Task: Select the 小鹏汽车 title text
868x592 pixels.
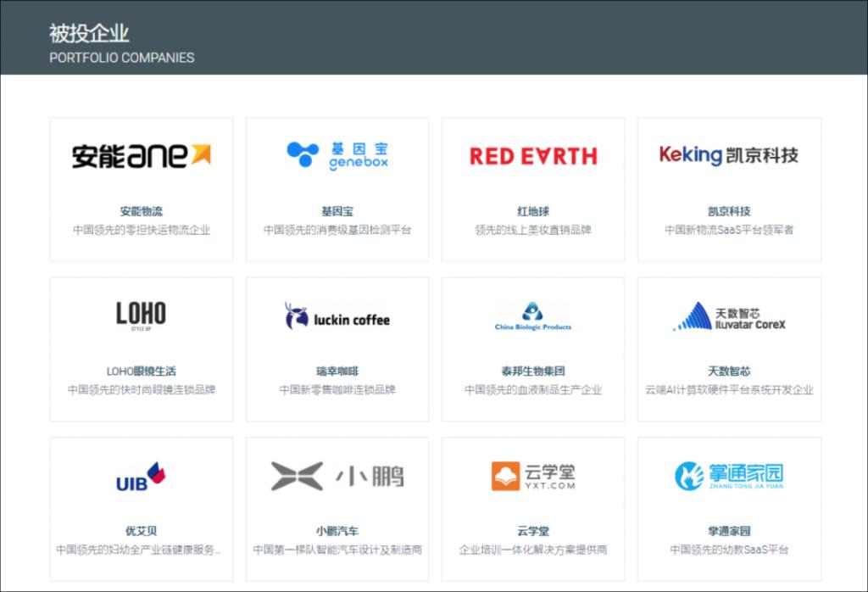Action: pos(337,531)
